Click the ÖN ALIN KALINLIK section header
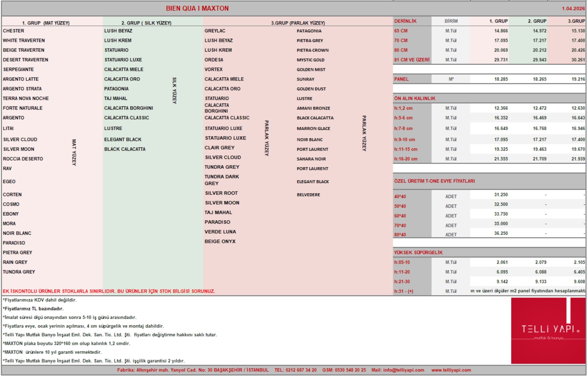 click(x=415, y=98)
